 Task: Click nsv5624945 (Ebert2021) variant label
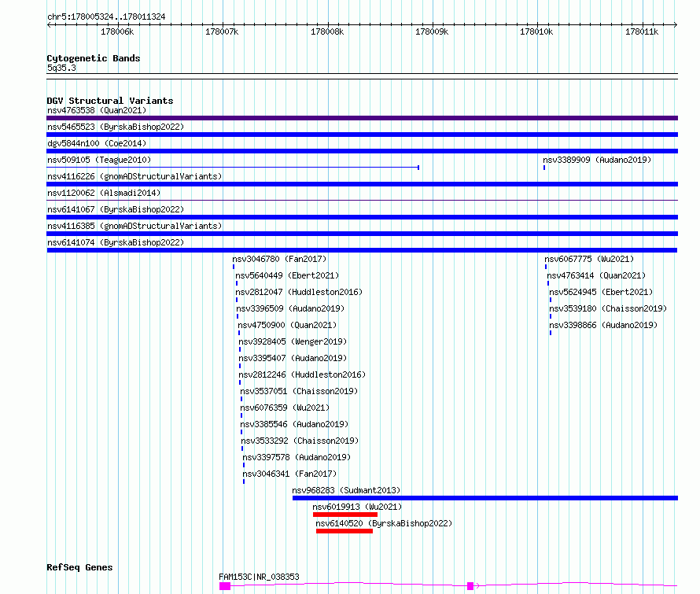(x=601, y=292)
